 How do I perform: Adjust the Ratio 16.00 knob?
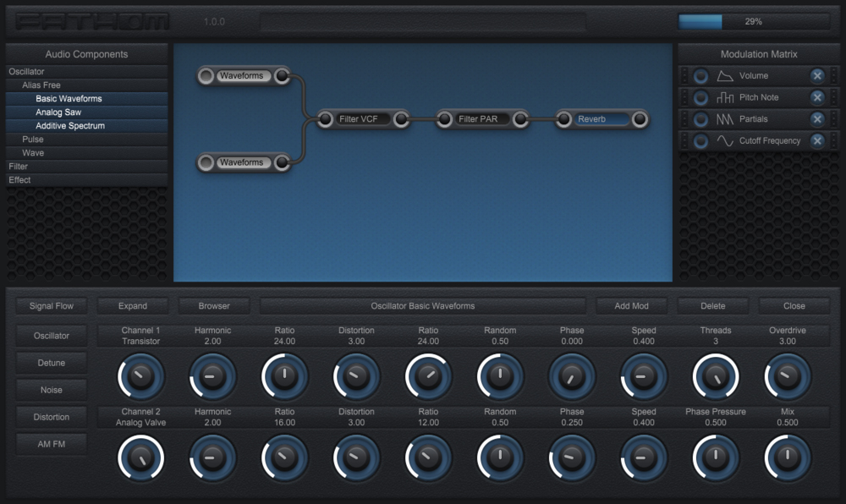[x=284, y=457]
